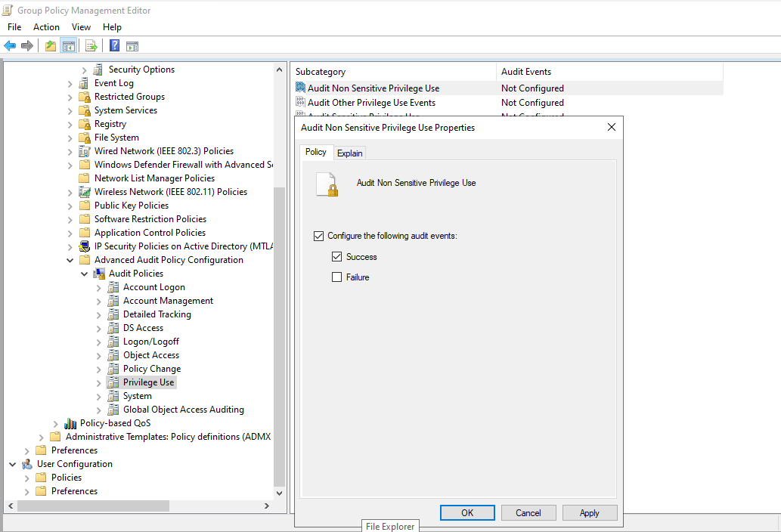Toggle Configure the following audit events checkbox
781x532 pixels.
pyautogui.click(x=319, y=236)
